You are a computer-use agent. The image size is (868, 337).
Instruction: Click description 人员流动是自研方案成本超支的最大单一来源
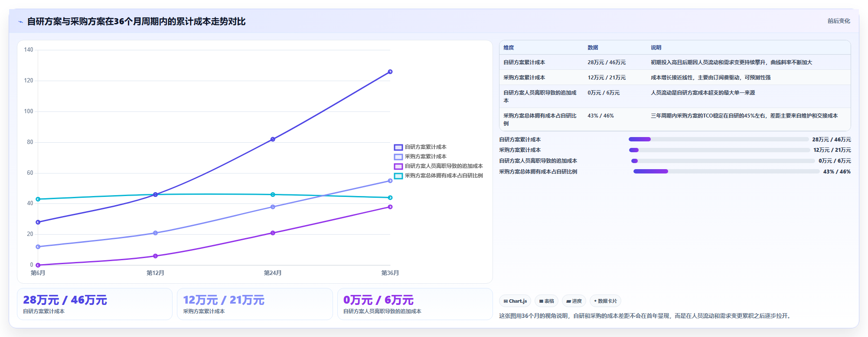tap(703, 93)
